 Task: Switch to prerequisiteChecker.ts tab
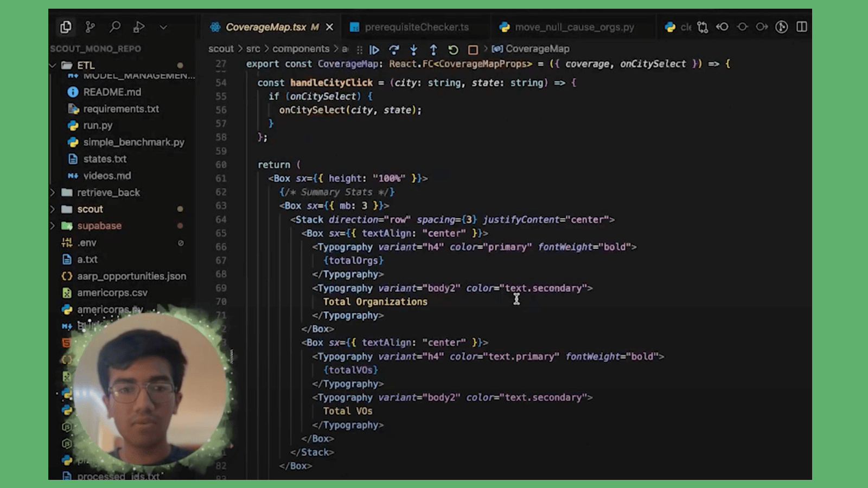416,27
